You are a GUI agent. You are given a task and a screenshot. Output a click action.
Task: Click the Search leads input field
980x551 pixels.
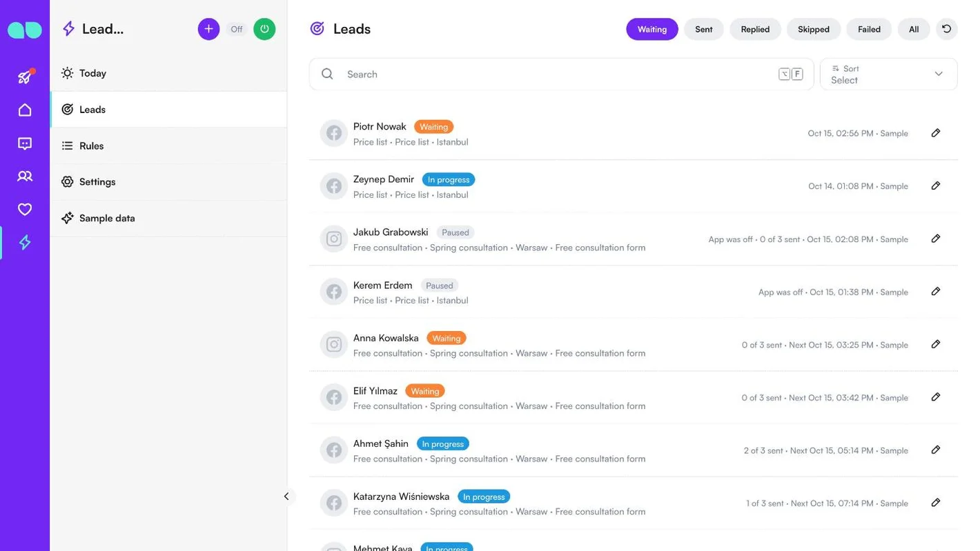click(x=561, y=74)
